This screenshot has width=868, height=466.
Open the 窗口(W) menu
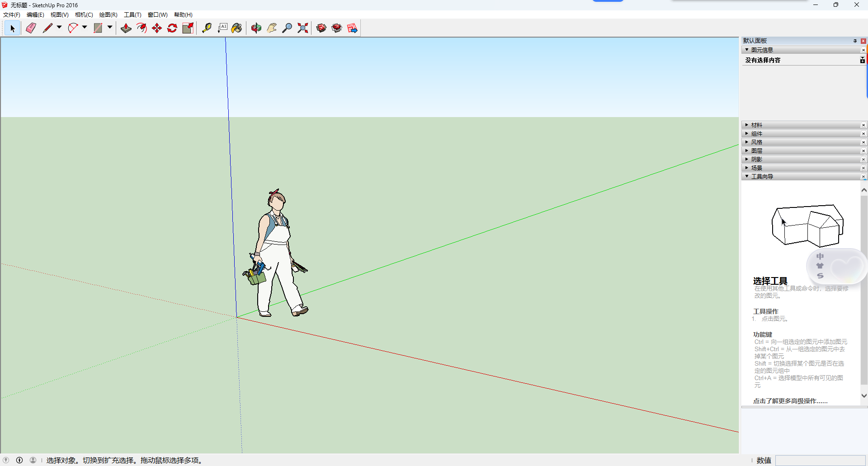(157, 14)
